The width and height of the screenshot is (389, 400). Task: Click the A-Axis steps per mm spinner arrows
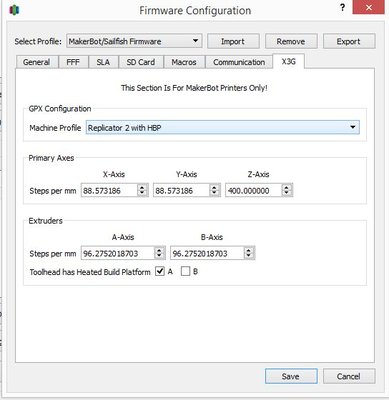[160, 253]
